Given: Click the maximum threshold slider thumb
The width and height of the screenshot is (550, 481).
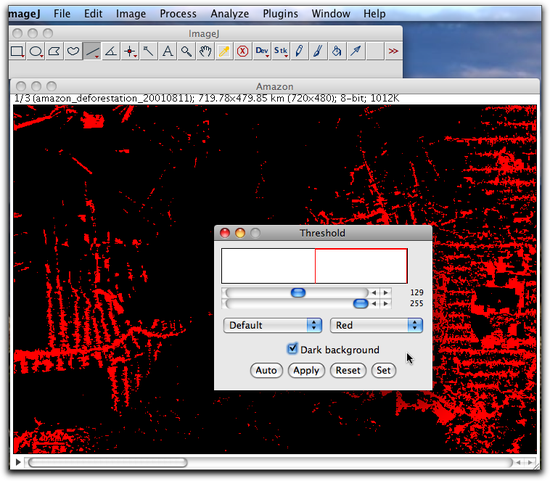Looking at the screenshot, I should (361, 304).
